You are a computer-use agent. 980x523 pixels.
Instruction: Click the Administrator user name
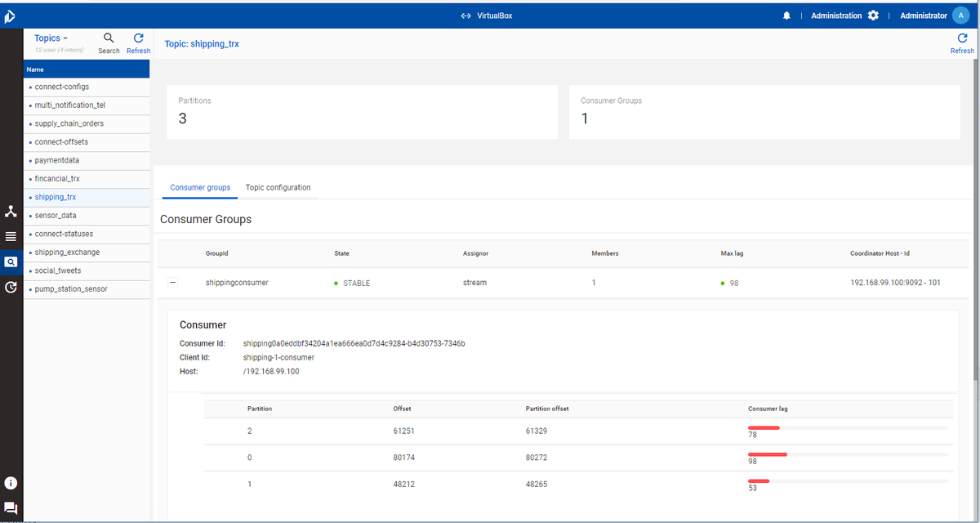pyautogui.click(x=924, y=16)
